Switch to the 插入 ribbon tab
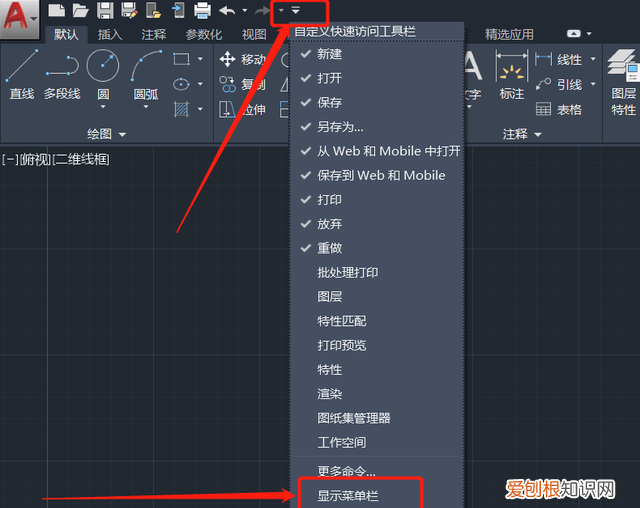This screenshot has width=640, height=508. click(110, 34)
